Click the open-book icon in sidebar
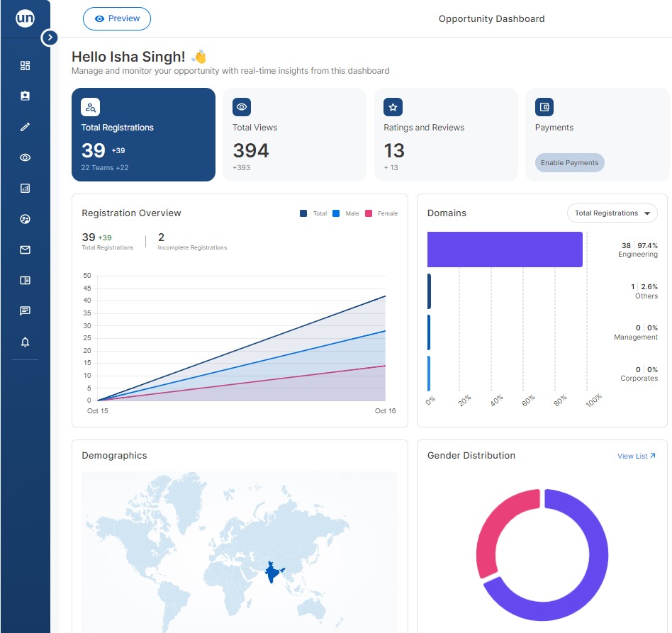 [x=25, y=280]
